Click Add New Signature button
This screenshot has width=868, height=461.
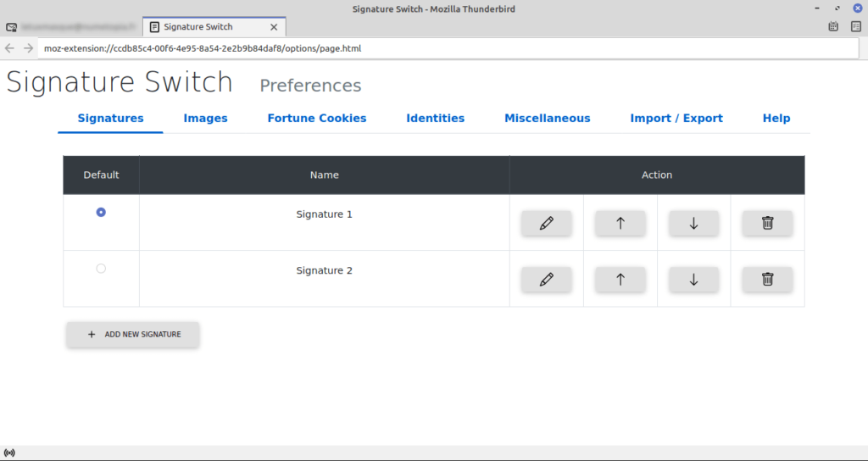tap(133, 334)
